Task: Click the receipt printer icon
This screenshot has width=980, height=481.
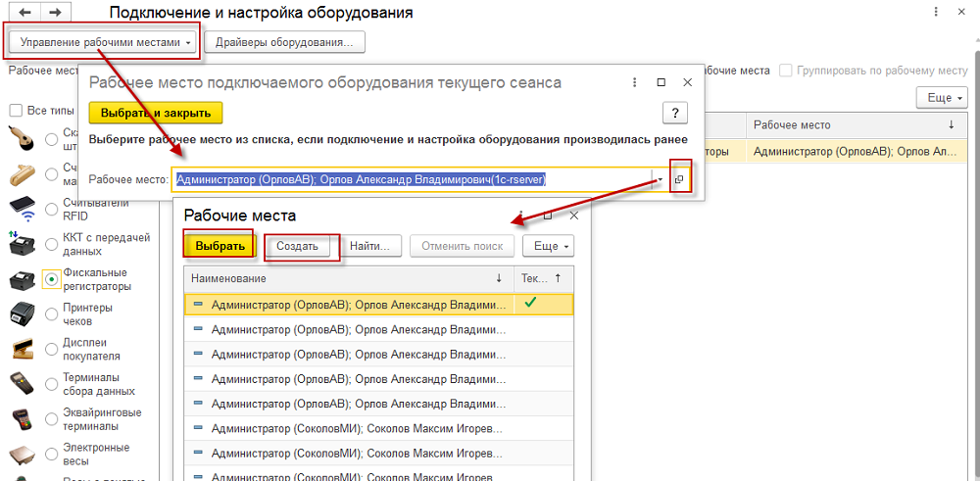Action: coord(22,314)
